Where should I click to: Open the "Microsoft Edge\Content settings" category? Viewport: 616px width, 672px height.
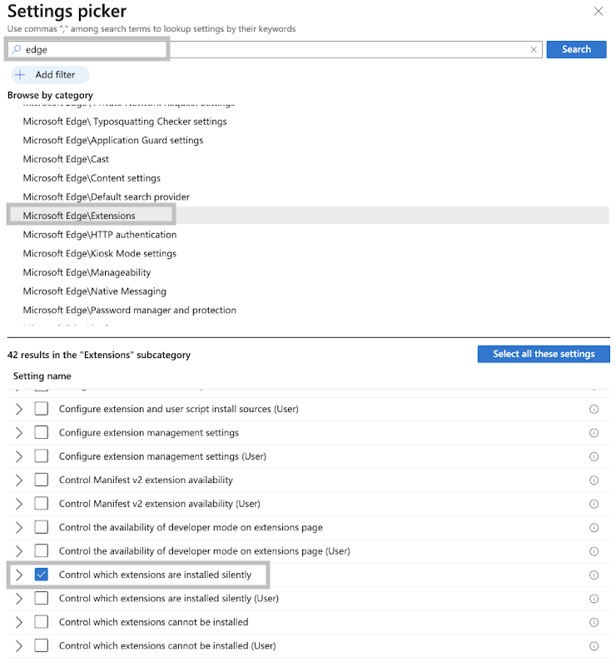(x=92, y=177)
